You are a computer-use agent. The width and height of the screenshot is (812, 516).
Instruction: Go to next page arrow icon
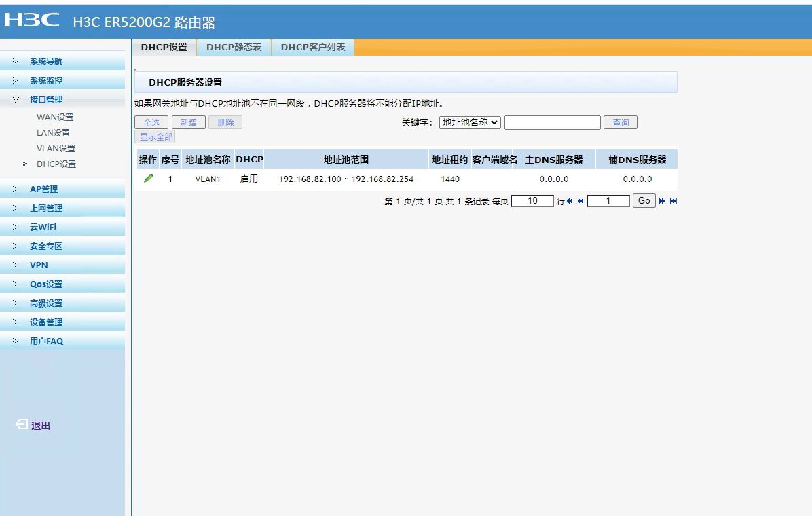coord(662,201)
